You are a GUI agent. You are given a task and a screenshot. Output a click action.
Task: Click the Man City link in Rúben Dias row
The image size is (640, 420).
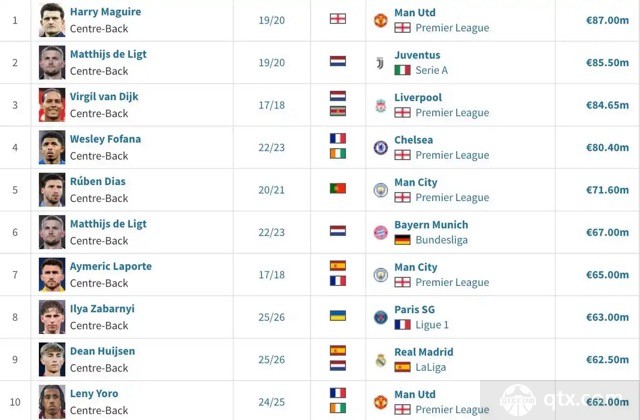point(416,182)
